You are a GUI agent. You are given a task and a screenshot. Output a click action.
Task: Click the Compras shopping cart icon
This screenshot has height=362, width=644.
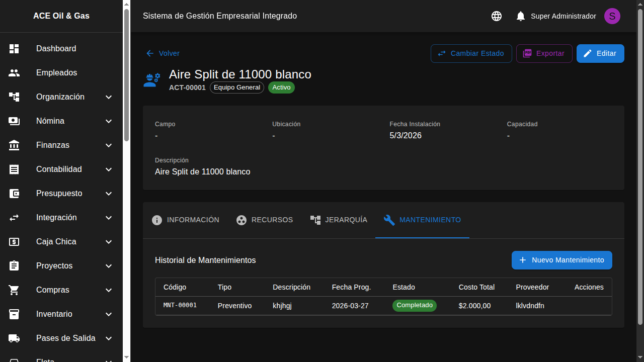click(14, 290)
